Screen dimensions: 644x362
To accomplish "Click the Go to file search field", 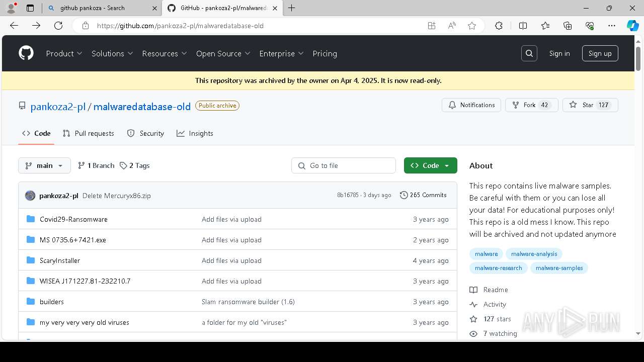I will click(344, 165).
